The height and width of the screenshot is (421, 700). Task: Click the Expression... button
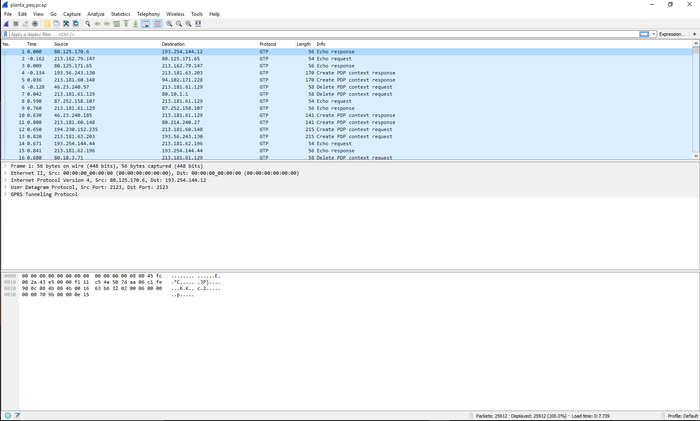pos(671,34)
